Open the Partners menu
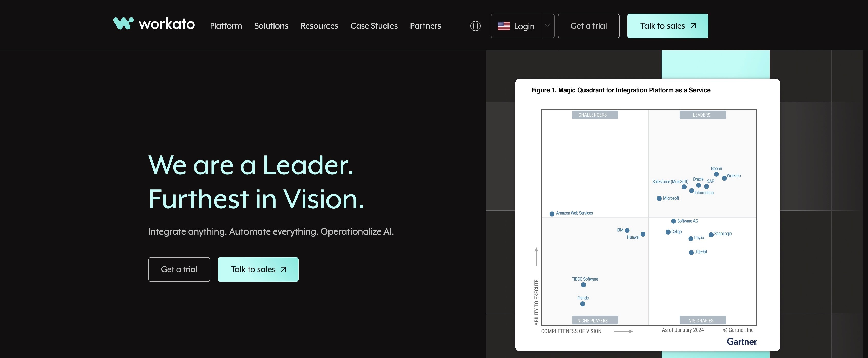Viewport: 868px width, 358px height. 425,26
